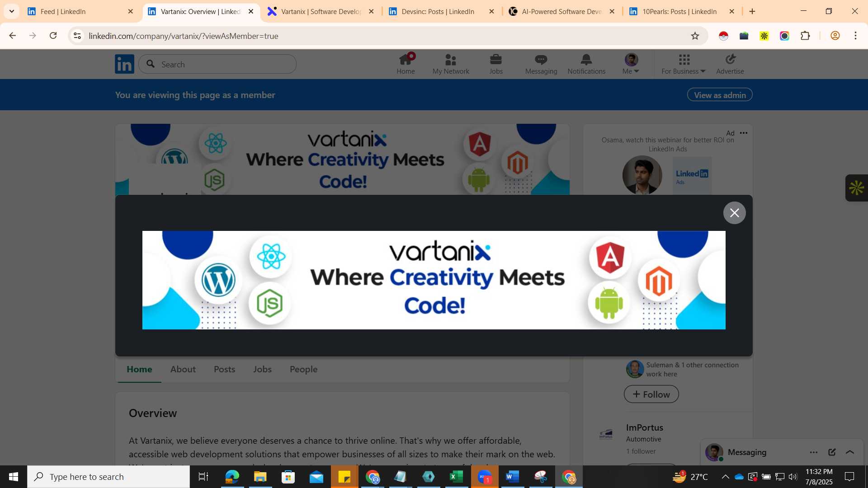Switch to Jobs page tab
Image resolution: width=868 pixels, height=488 pixels.
tap(262, 369)
